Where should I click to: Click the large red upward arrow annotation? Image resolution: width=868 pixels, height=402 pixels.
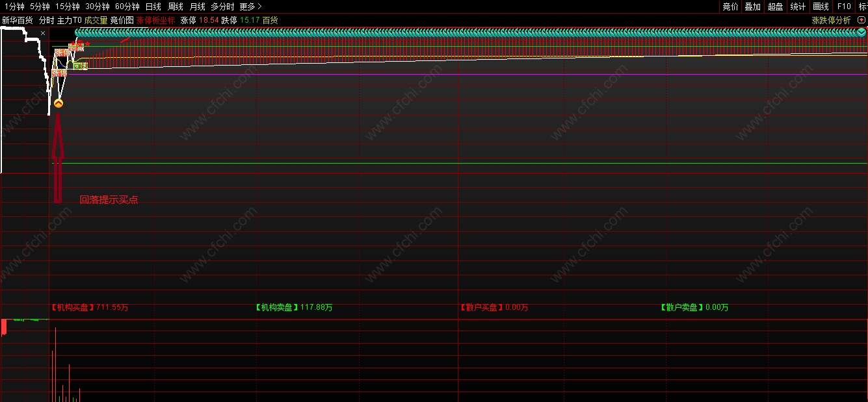pyautogui.click(x=58, y=158)
